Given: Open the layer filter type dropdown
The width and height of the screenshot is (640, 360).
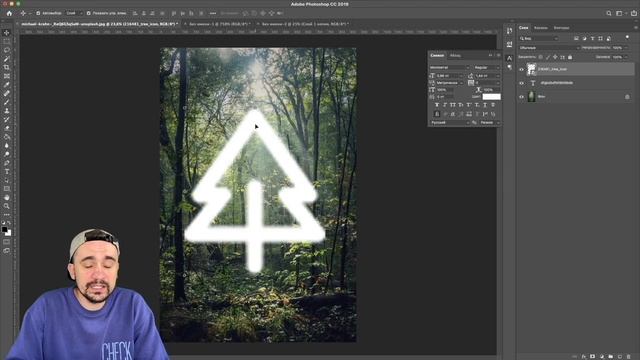Looking at the screenshot, I should 538,38.
